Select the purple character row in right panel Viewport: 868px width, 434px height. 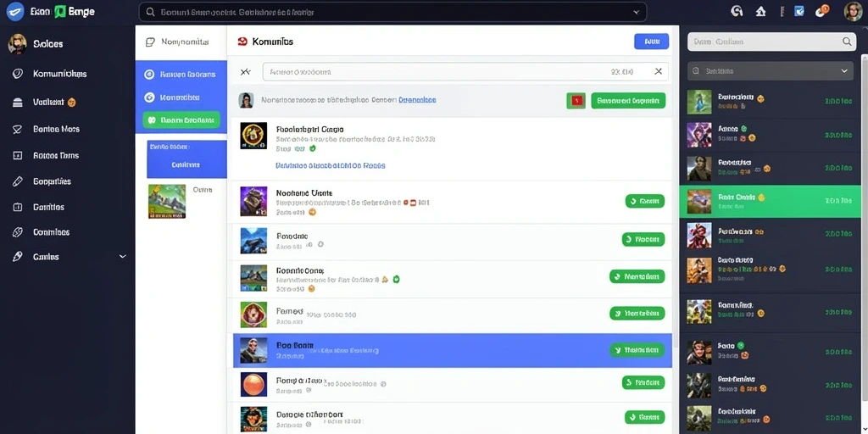(770, 135)
